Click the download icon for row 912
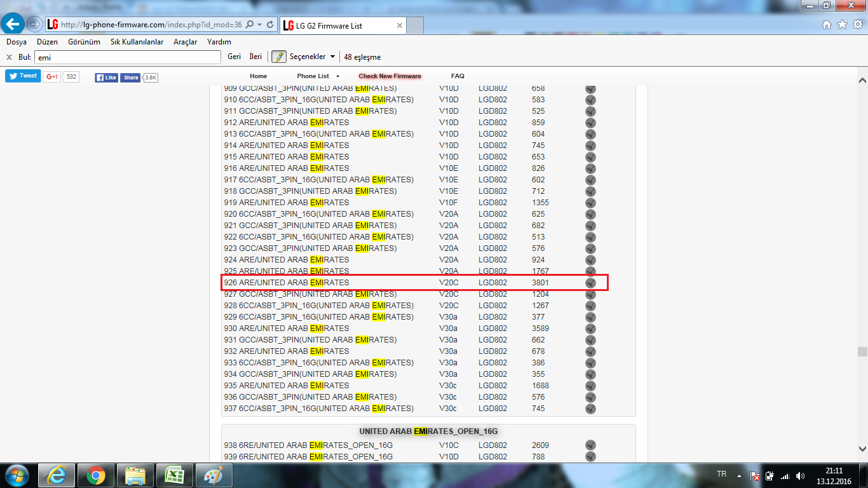Image resolution: width=868 pixels, height=488 pixels. coord(590,123)
